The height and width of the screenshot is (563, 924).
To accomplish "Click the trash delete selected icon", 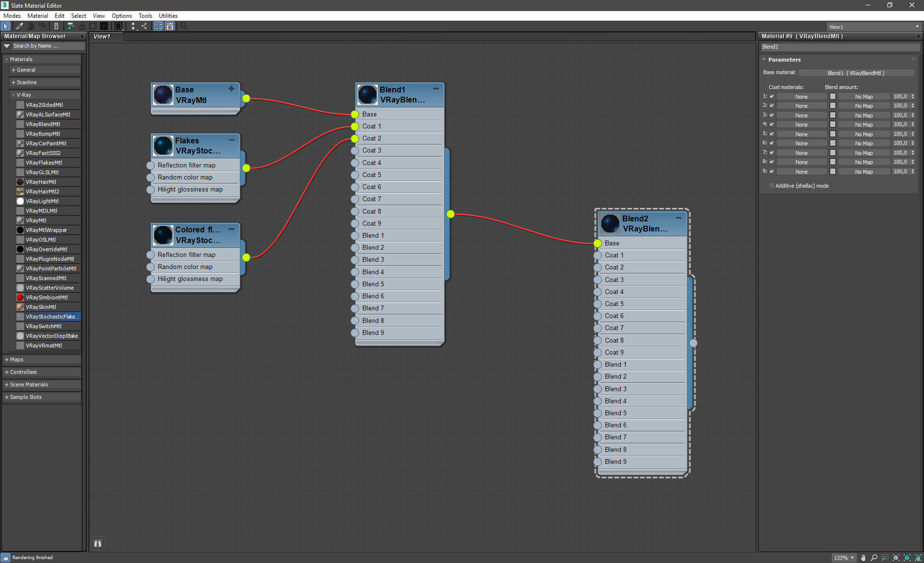I will [x=56, y=26].
